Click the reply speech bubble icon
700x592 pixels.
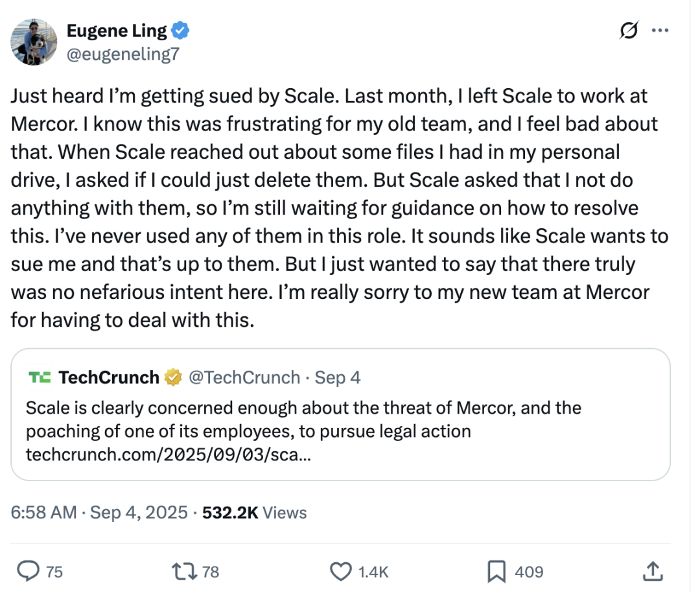[29, 571]
